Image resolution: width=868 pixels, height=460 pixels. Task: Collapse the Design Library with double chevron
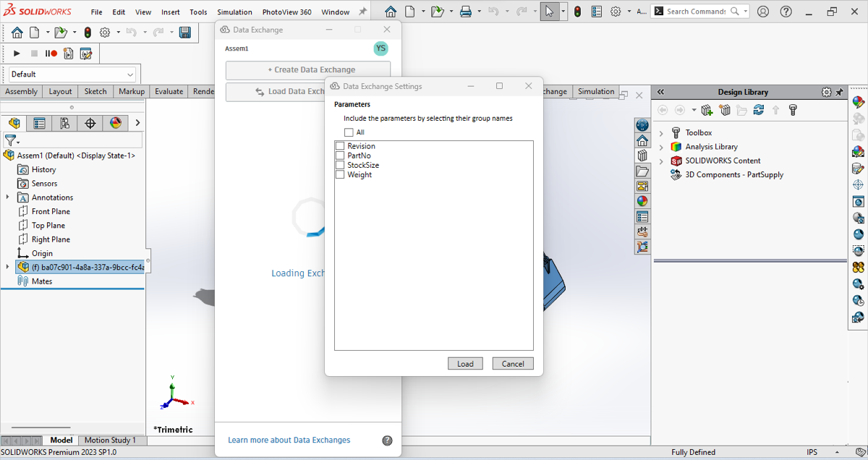pyautogui.click(x=660, y=92)
